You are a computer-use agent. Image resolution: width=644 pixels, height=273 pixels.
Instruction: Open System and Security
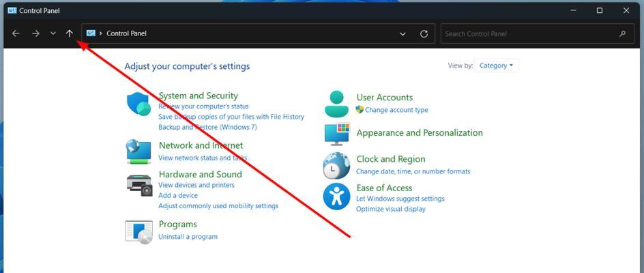(x=199, y=96)
